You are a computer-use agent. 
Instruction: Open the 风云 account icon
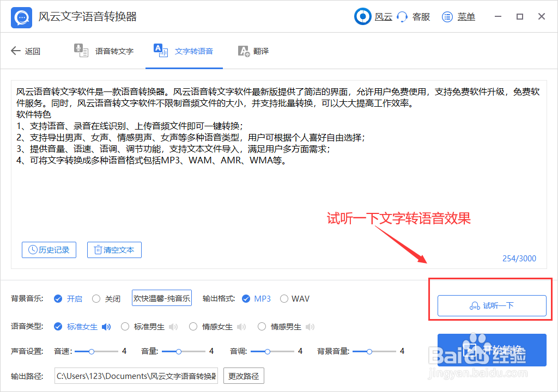pos(362,16)
